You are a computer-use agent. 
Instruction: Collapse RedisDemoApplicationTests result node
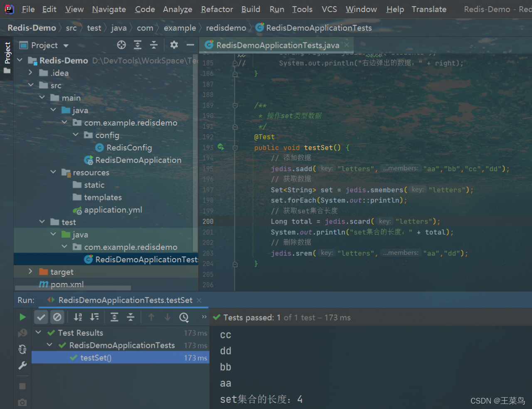pyautogui.click(x=49, y=345)
